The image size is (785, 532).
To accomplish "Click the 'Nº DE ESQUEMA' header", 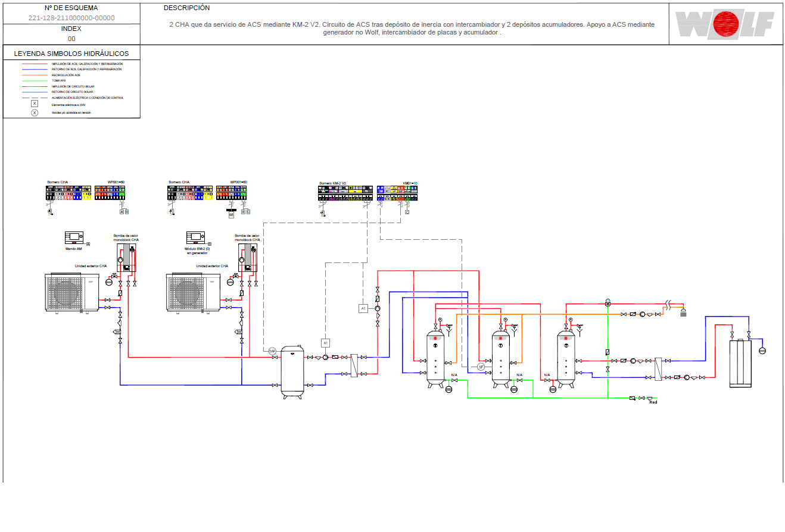I will [71, 8].
